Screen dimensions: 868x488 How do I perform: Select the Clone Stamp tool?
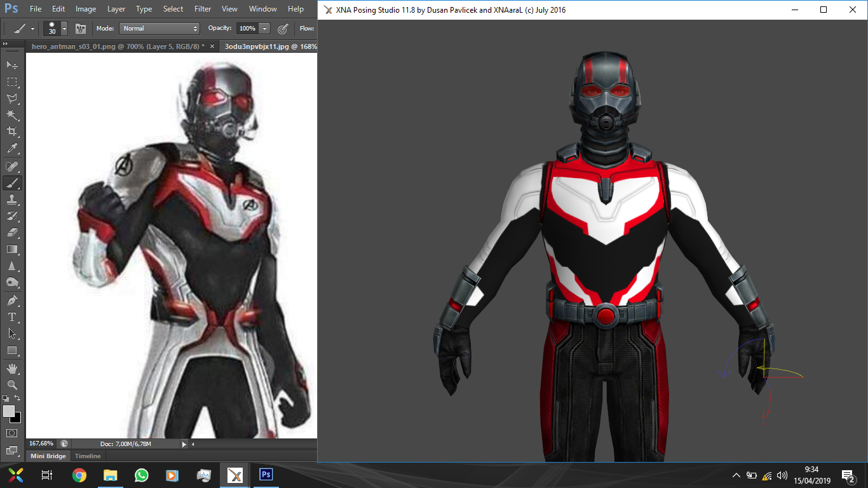tap(12, 200)
